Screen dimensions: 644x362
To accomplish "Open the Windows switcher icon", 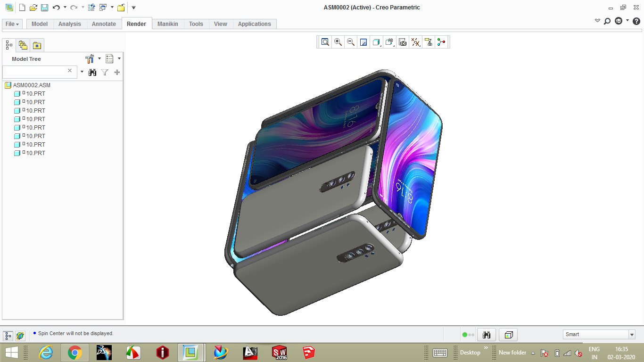I will [x=103, y=8].
